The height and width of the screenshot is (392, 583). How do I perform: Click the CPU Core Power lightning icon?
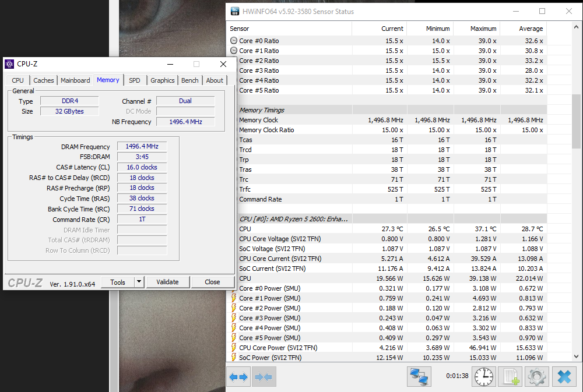234,348
